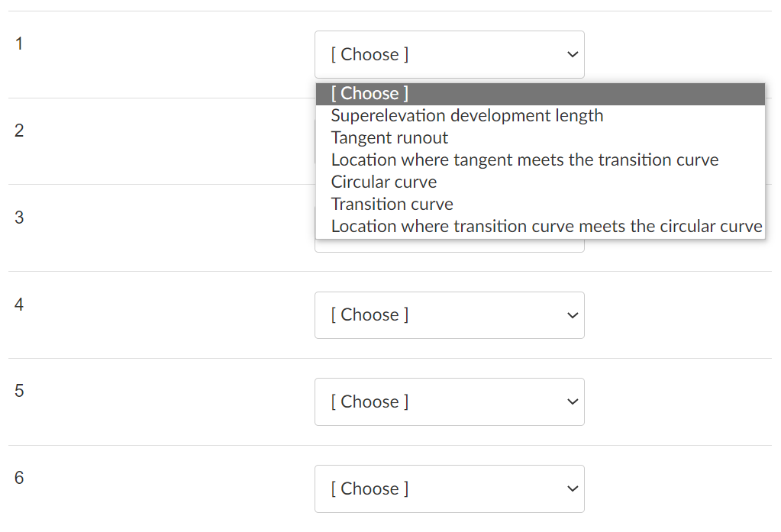
Task: Pick "Location where transition curve meets the circular curve"
Action: [x=546, y=227]
